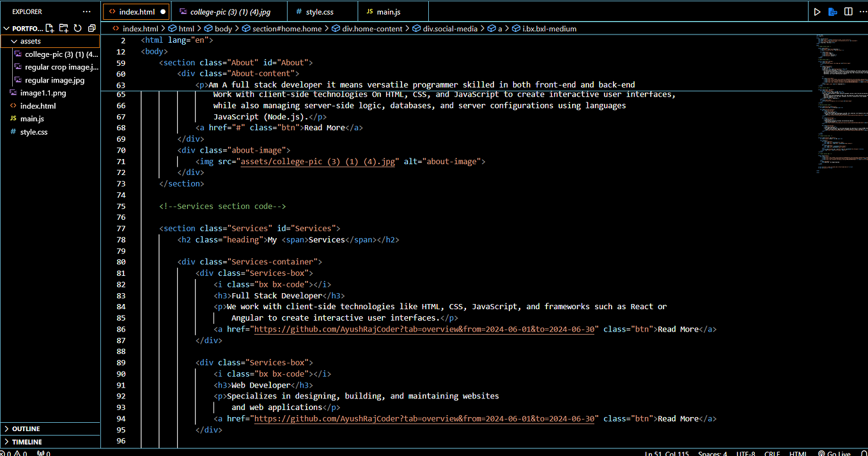Switch to the style.css tab
Screen dimensions: 868x456
[x=319, y=11]
